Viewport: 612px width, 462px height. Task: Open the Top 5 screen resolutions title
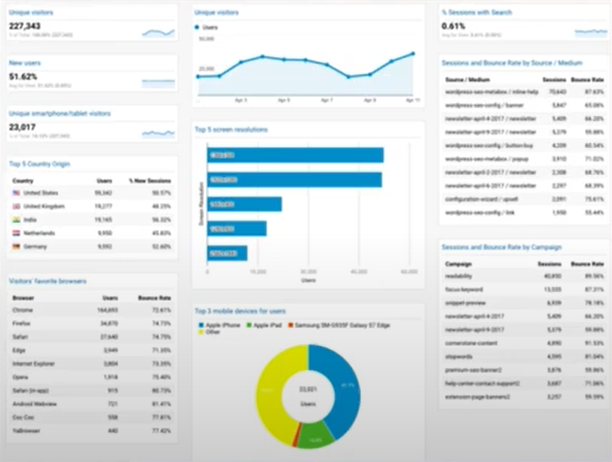tap(231, 130)
